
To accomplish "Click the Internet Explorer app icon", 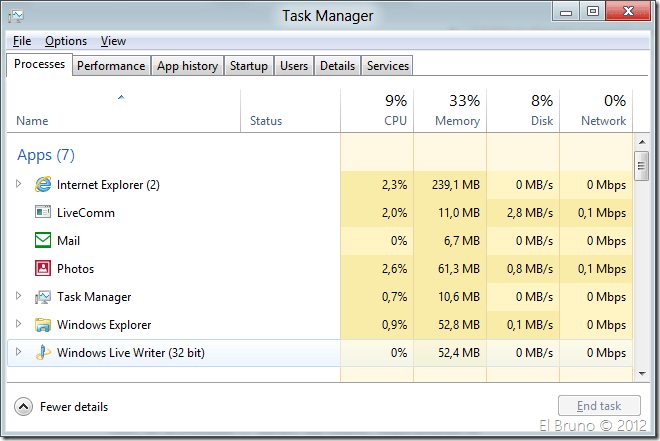I will point(43,185).
